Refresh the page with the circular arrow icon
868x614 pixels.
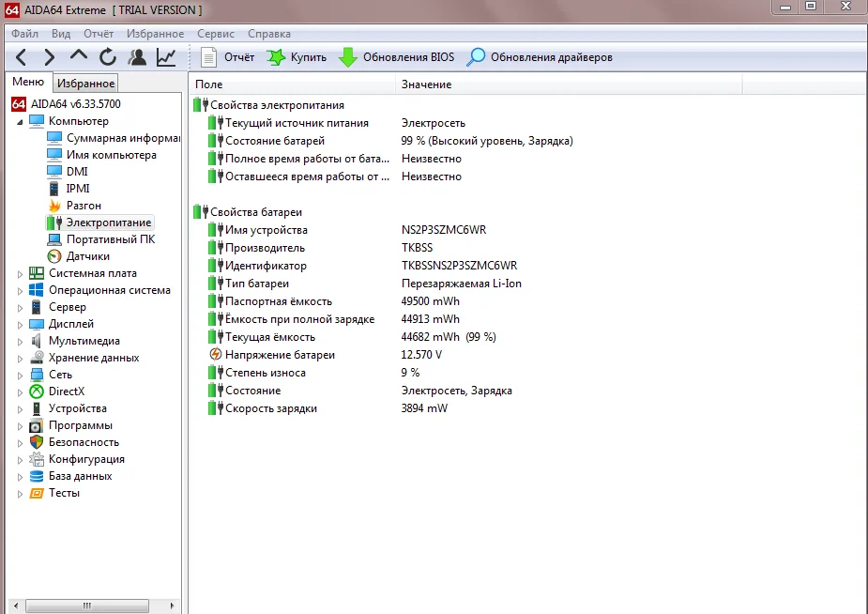coord(107,57)
